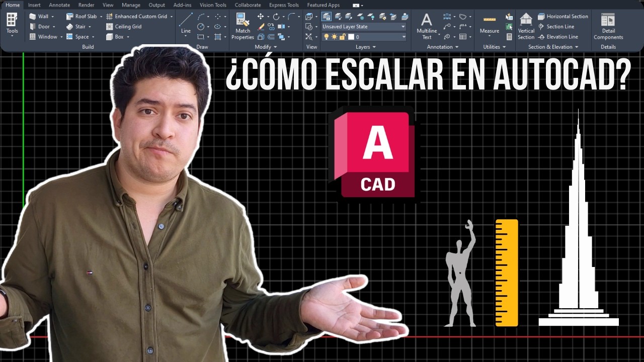The width and height of the screenshot is (644, 362).
Task: Switch to the Output ribbon tab
Action: (x=157, y=5)
